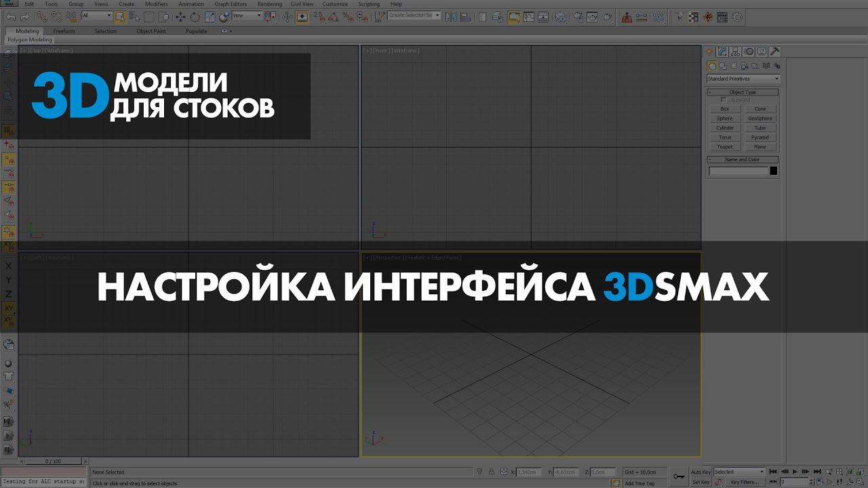Expand the Polygon Modeling ribbon panel

pos(30,40)
